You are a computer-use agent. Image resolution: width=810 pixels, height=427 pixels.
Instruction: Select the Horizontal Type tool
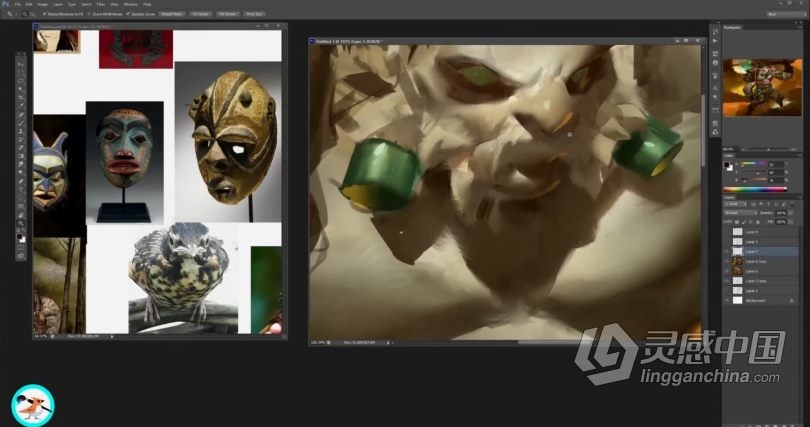point(21,189)
